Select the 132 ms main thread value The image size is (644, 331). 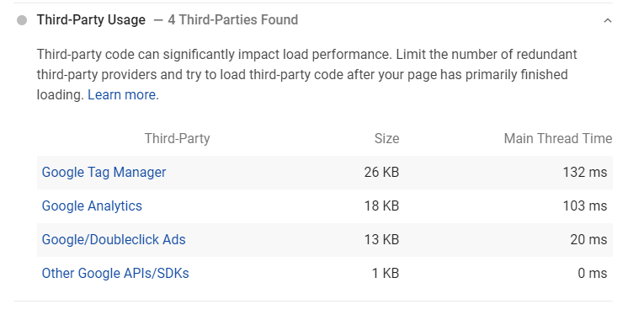(585, 172)
